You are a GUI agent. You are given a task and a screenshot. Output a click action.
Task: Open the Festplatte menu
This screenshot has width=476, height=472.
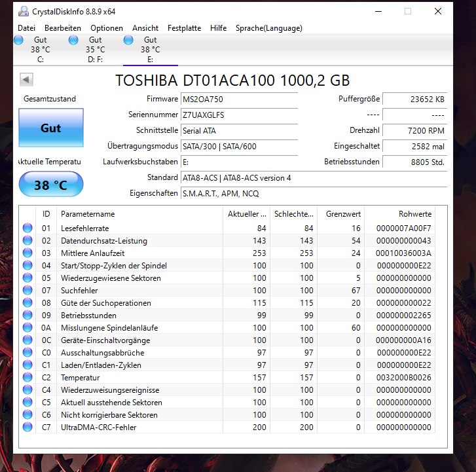click(184, 28)
